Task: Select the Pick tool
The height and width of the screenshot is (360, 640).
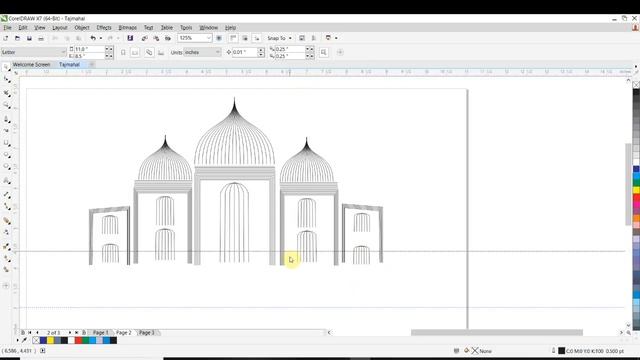Action: point(6,67)
